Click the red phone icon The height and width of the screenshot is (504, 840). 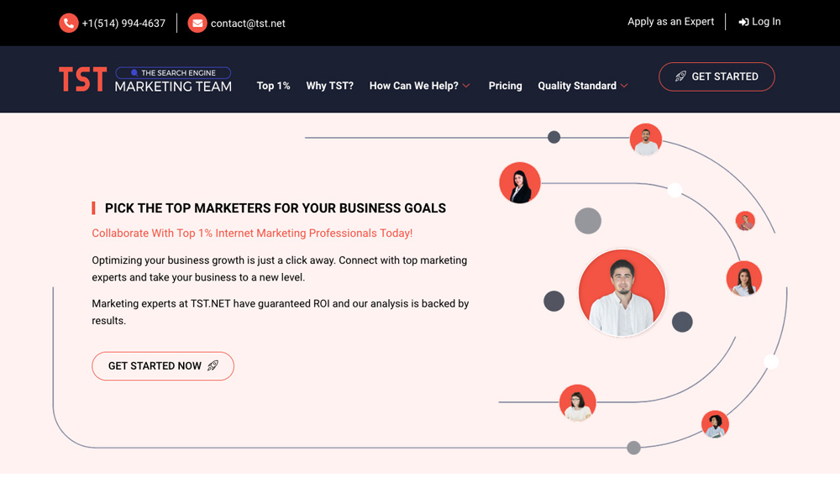click(69, 23)
